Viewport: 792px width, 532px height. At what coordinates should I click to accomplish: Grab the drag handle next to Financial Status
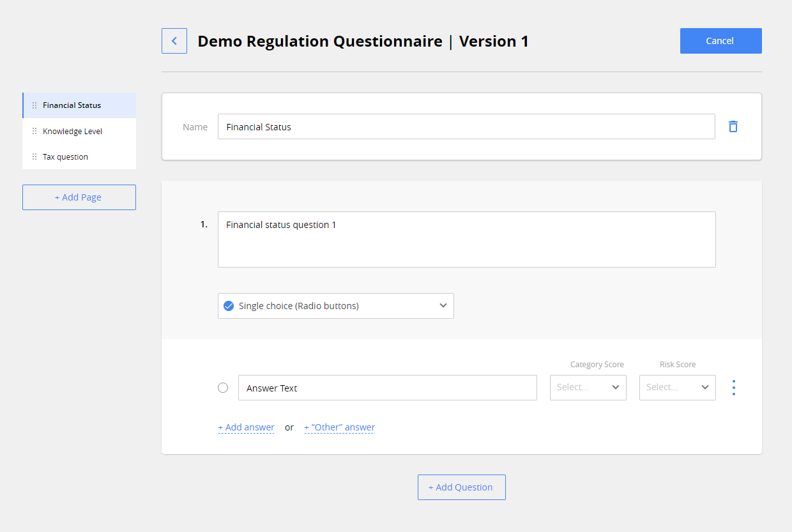(x=34, y=105)
